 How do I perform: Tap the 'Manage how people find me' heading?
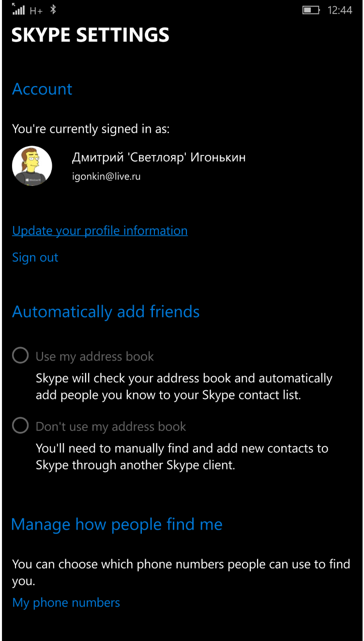[x=117, y=524]
